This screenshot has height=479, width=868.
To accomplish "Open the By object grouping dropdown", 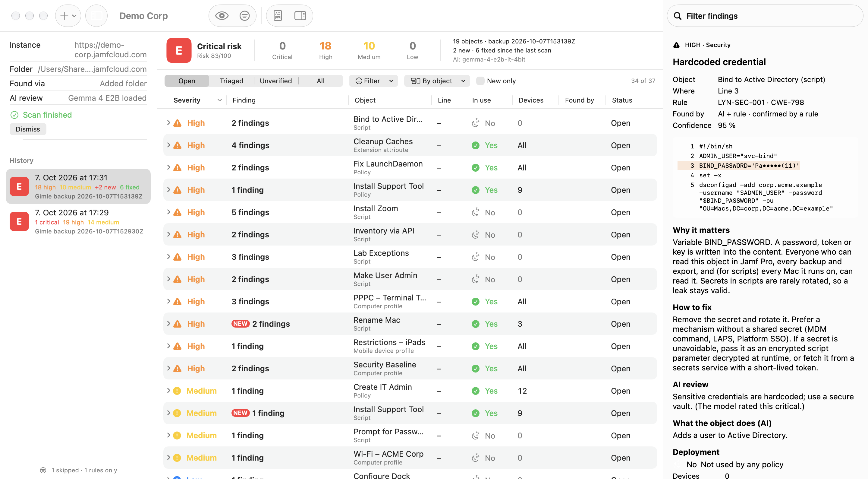I will click(x=437, y=81).
